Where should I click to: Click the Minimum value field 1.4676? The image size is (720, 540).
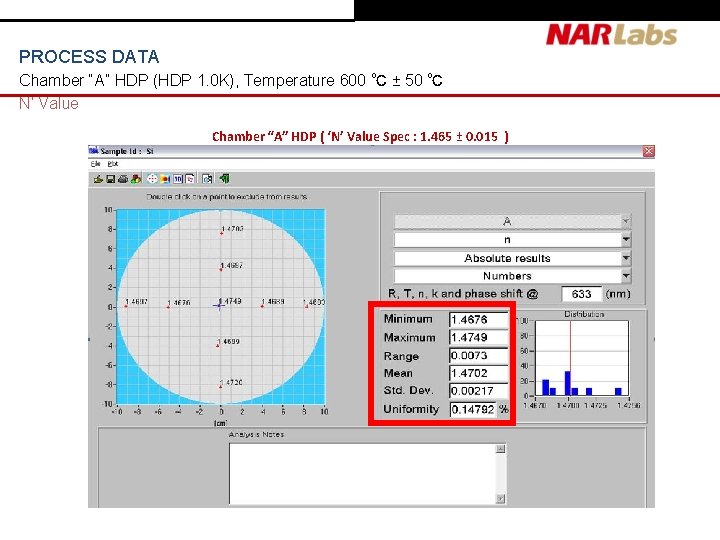(x=478, y=319)
